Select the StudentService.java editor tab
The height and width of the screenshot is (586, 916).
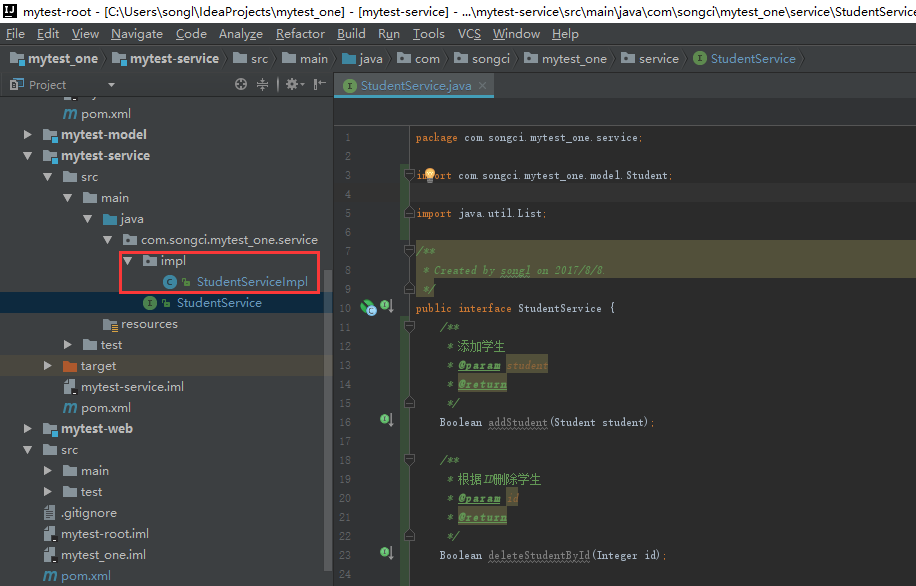[x=415, y=86]
